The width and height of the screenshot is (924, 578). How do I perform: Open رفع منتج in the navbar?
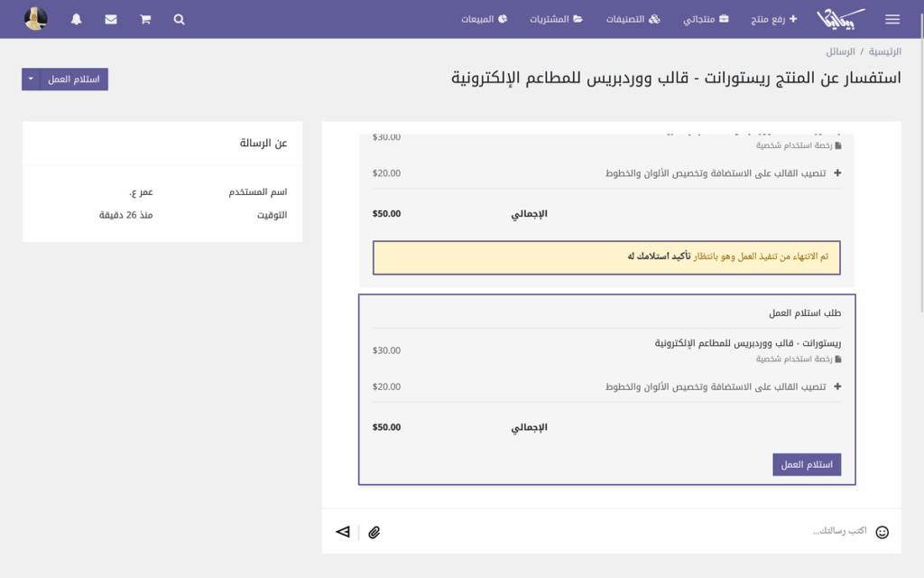tap(773, 20)
